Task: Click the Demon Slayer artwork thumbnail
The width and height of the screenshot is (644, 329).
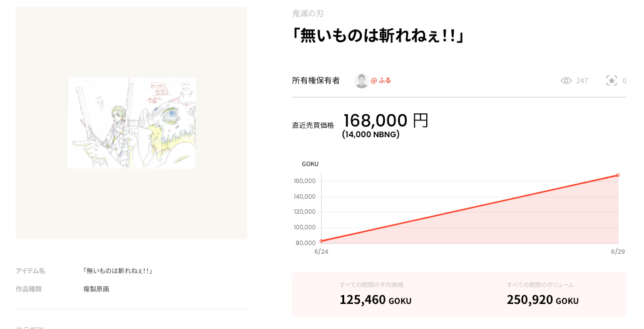Action: click(x=132, y=123)
